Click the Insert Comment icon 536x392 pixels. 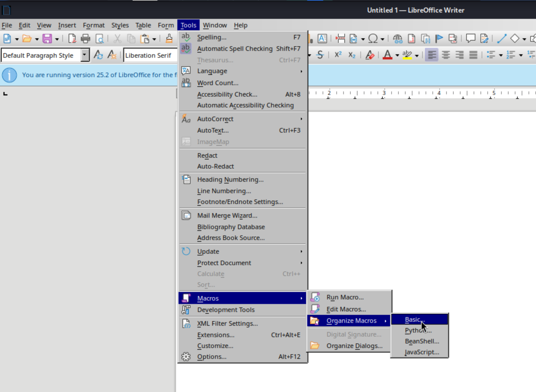point(471,39)
